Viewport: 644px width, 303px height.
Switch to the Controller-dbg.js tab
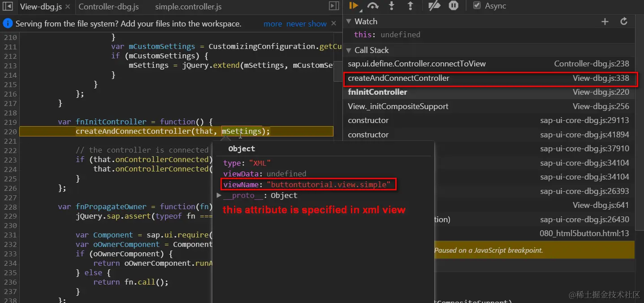(x=108, y=7)
